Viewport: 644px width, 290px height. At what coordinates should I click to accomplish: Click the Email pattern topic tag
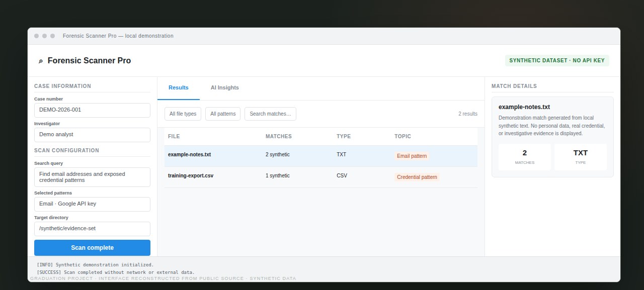pyautogui.click(x=412, y=156)
